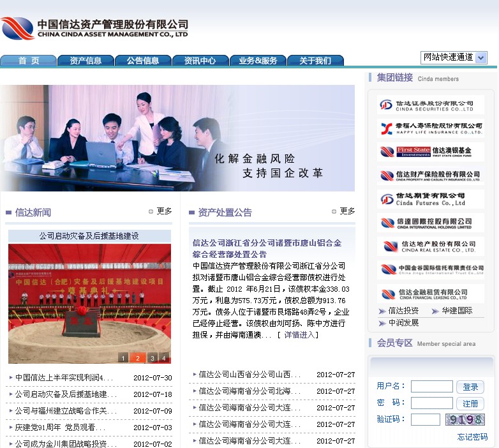
Task: Open the 资讯中心 navigation tab
Action: click(x=200, y=61)
